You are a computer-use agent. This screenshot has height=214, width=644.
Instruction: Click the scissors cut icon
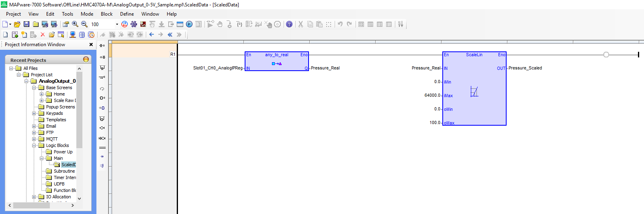coord(301,24)
